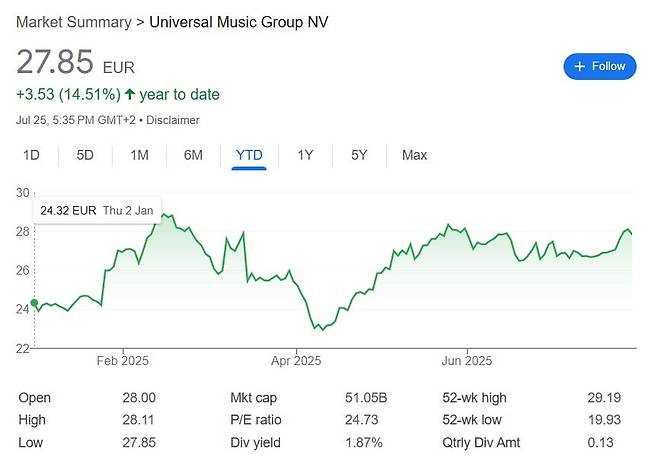Click the Feb 2025 axis label
The width and height of the screenshot is (658, 464).
tap(123, 361)
